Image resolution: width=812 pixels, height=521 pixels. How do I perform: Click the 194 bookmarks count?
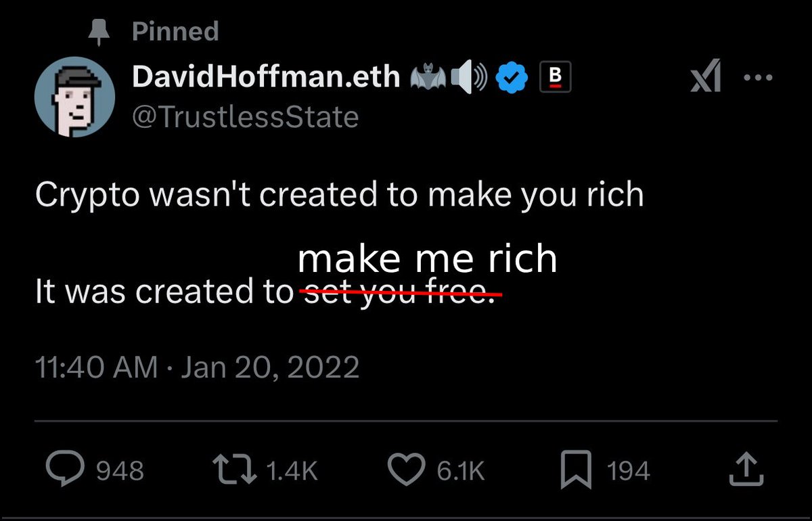coord(629,470)
